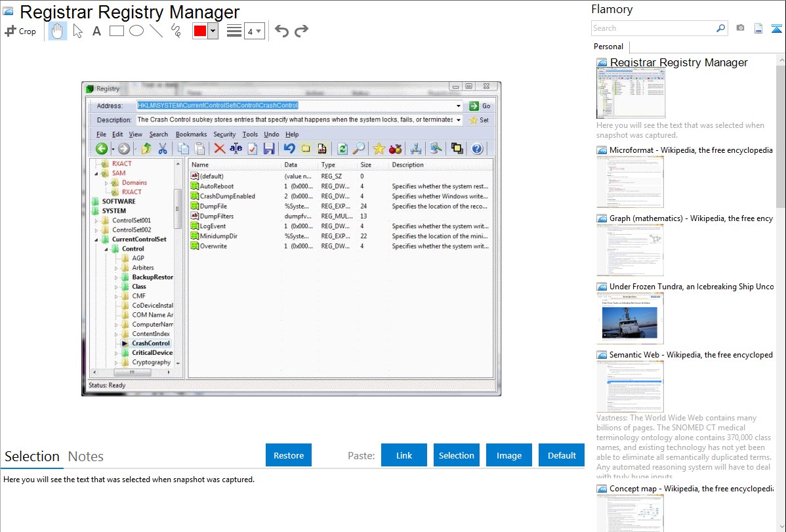Pick the ellipse shape tool

136,31
